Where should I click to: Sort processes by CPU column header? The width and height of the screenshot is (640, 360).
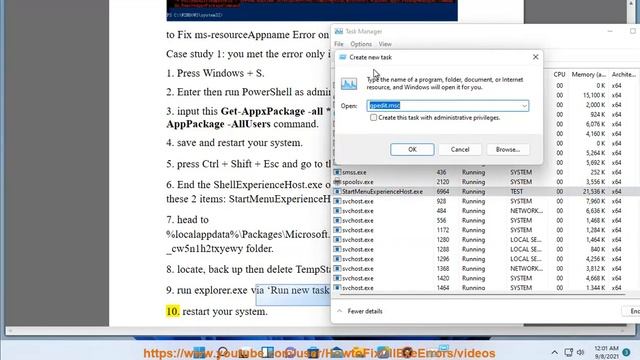(559, 75)
